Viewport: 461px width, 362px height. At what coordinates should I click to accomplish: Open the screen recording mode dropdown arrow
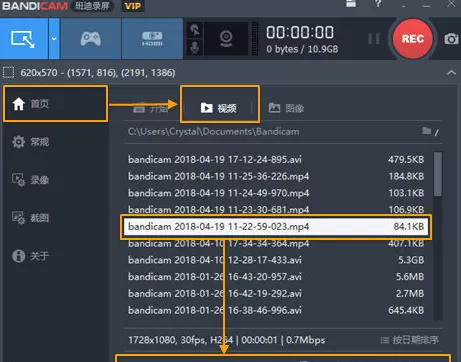point(54,39)
